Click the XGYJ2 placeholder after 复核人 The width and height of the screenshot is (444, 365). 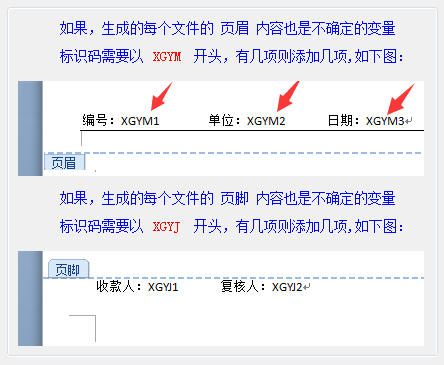[287, 287]
